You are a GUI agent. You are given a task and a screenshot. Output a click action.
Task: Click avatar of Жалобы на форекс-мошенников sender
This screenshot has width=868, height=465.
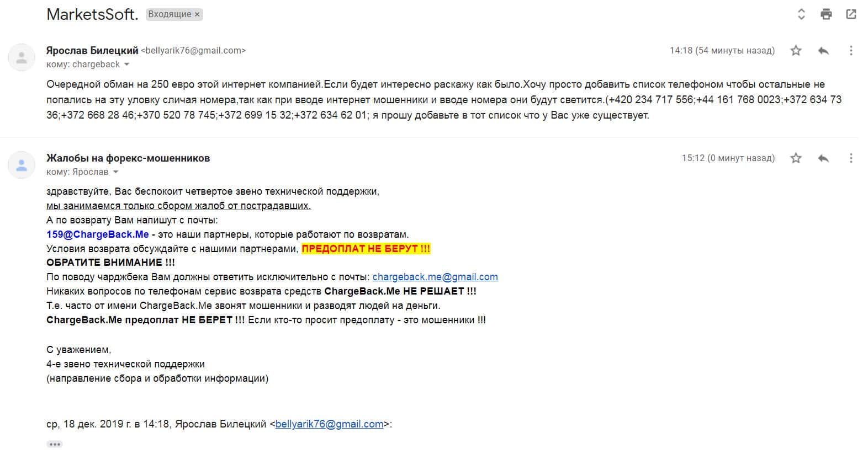[22, 165]
